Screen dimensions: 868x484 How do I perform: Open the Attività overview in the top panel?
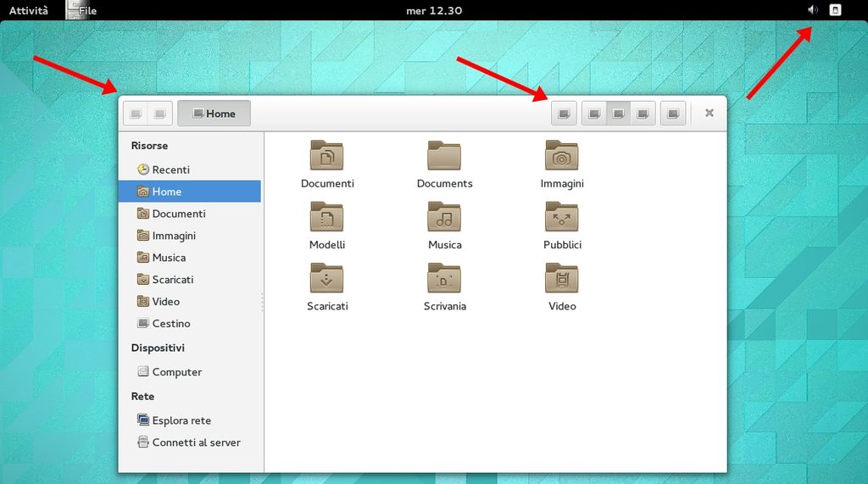point(29,10)
